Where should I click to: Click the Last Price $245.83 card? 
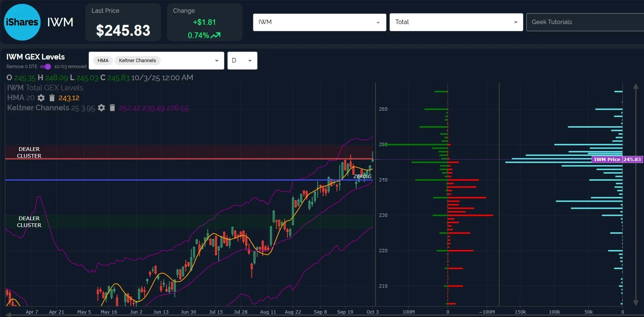[123, 22]
